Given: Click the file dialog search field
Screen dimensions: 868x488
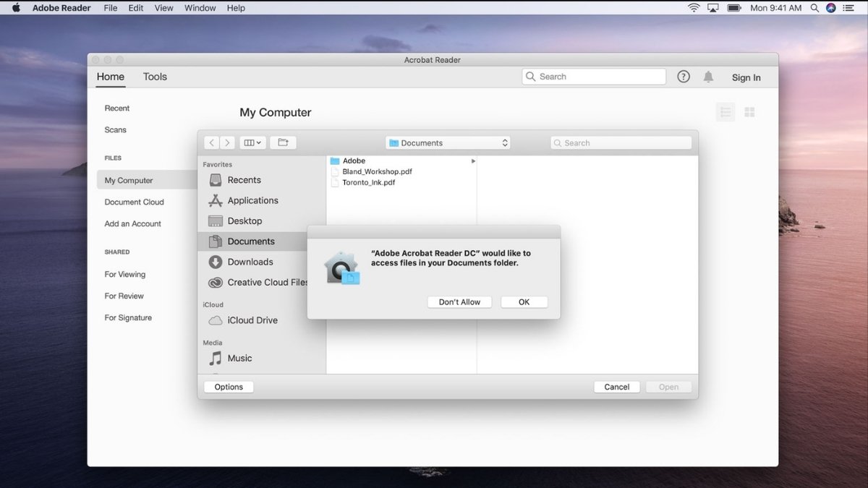Looking at the screenshot, I should [621, 143].
